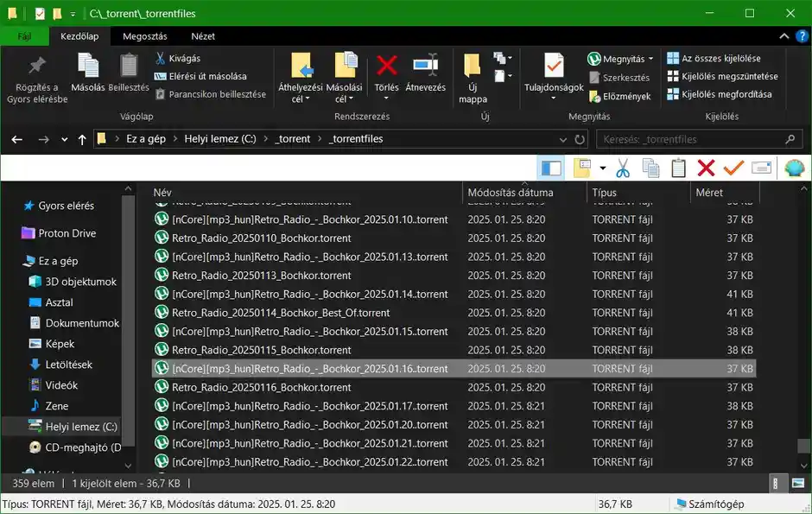The image size is (812, 514).
Task: Click Kijelölés megszüntetése
Action: (722, 76)
